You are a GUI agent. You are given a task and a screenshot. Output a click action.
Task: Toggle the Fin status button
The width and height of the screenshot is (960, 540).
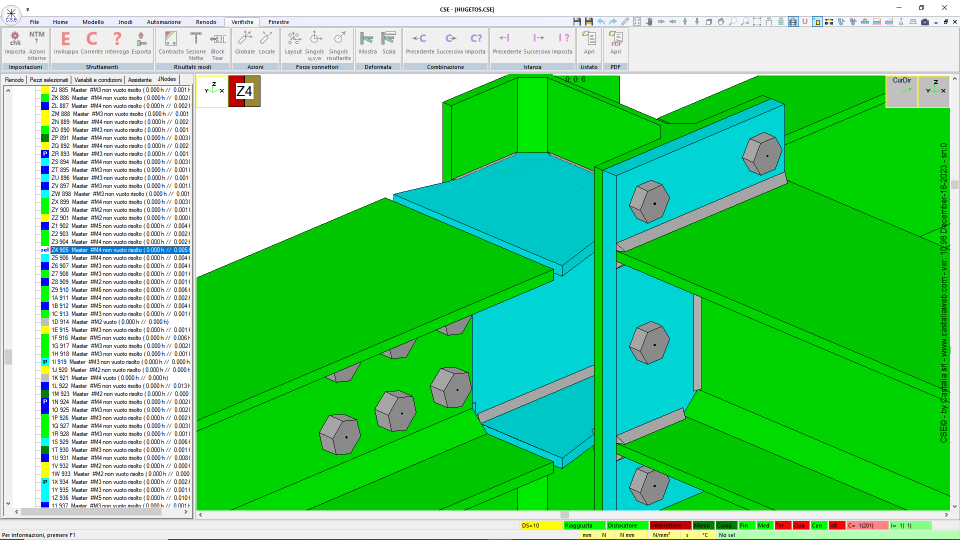[x=746, y=525]
